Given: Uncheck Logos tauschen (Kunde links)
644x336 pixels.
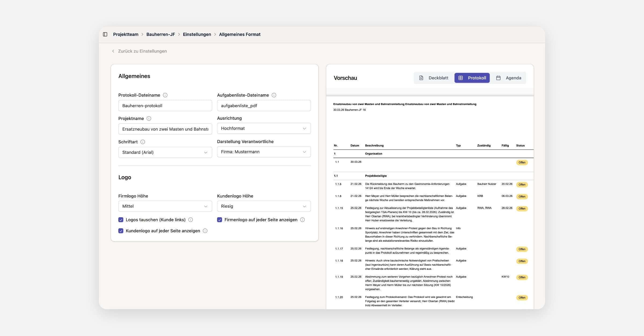Looking at the screenshot, I should coord(121,220).
